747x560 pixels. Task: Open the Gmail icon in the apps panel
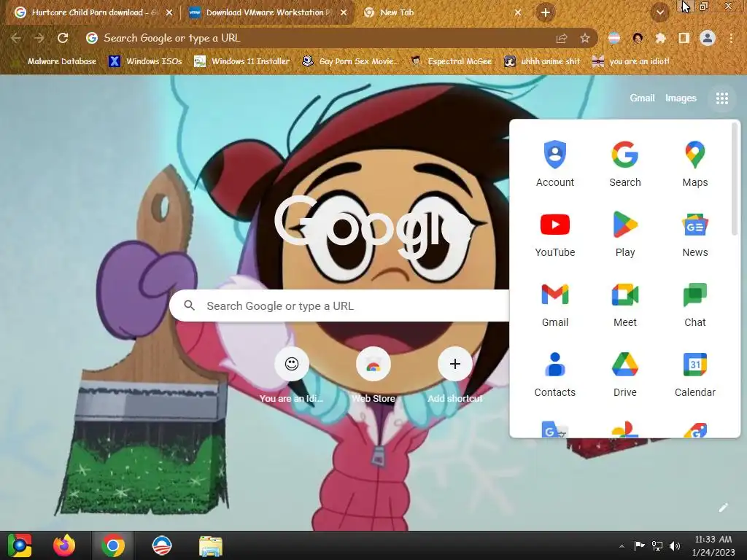(555, 304)
